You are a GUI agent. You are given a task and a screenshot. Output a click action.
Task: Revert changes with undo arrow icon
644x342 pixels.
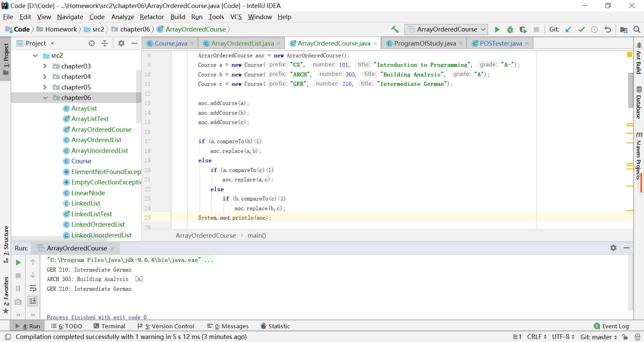[607, 30]
